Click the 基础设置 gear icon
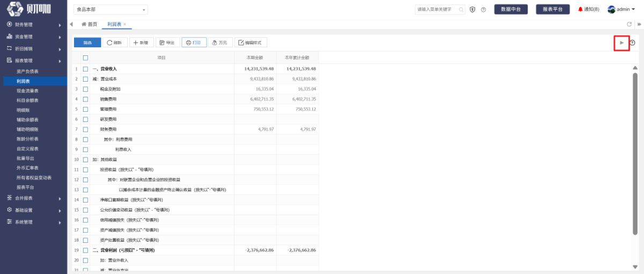Image resolution: width=644 pixels, height=274 pixels. click(10, 210)
